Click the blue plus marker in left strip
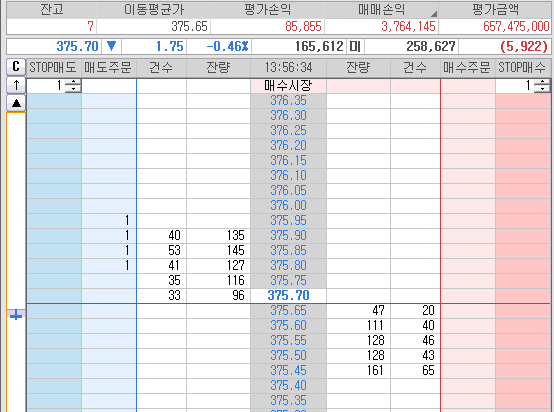Viewport: 554px width, 412px height. (16, 315)
